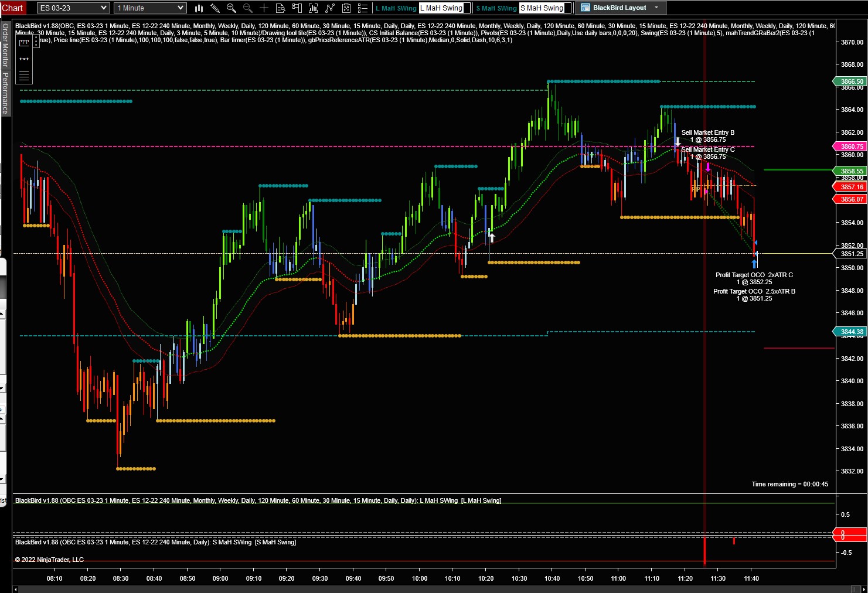The height and width of the screenshot is (593, 868).
Task: Click the zoom out magnifier
Action: pos(248,8)
